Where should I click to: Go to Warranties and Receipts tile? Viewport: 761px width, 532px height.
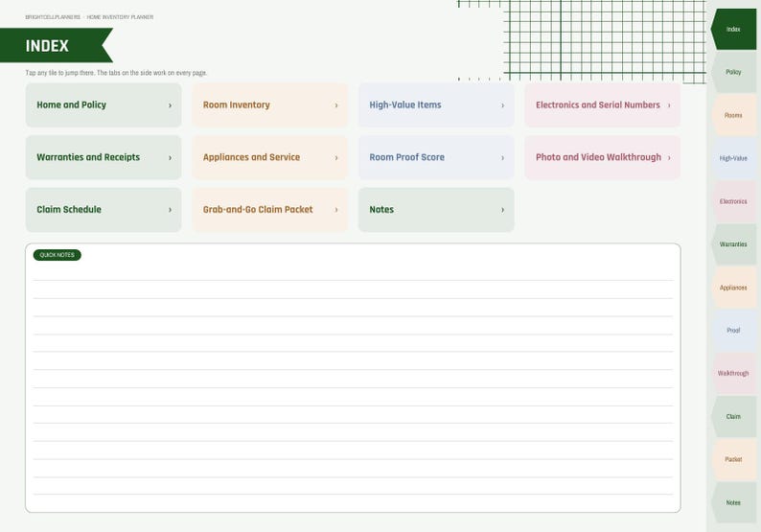104,157
